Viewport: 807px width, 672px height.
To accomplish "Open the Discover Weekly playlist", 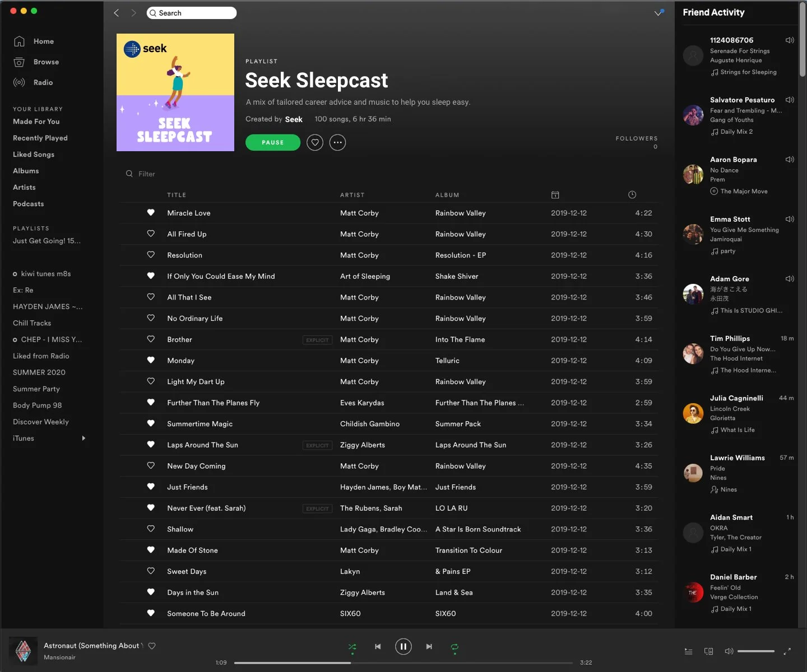I will 41,422.
